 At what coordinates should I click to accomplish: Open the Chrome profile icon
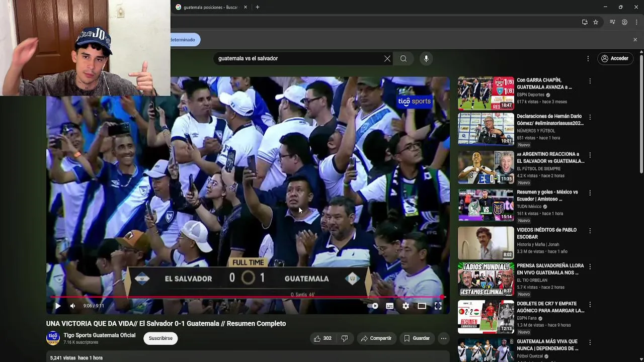624,22
